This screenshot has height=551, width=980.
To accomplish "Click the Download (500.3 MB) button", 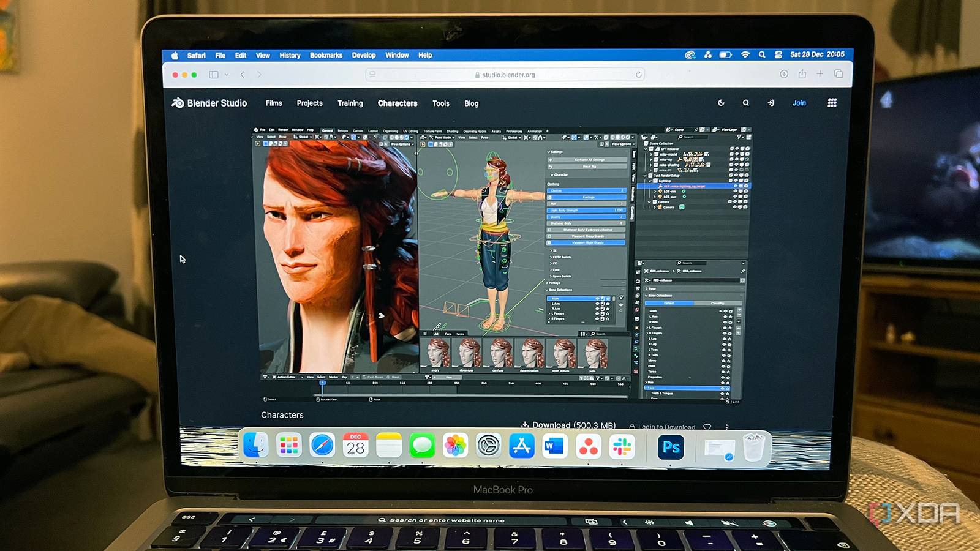I will pyautogui.click(x=568, y=425).
